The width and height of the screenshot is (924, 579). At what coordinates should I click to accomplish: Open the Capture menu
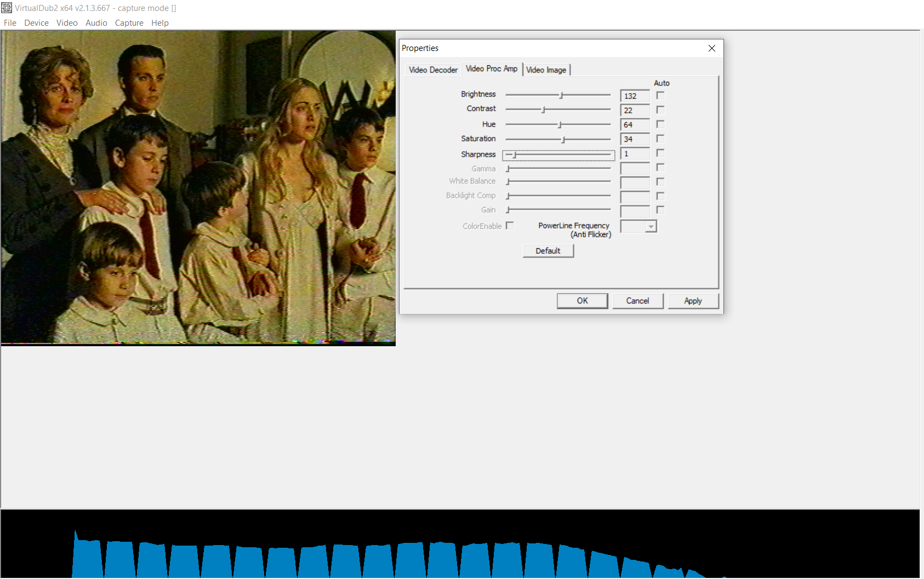129,23
